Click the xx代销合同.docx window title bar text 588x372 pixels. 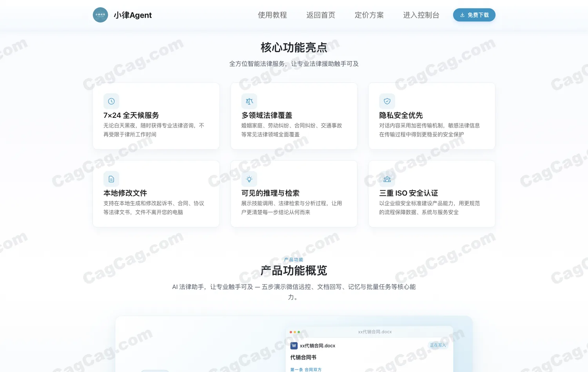375,332
